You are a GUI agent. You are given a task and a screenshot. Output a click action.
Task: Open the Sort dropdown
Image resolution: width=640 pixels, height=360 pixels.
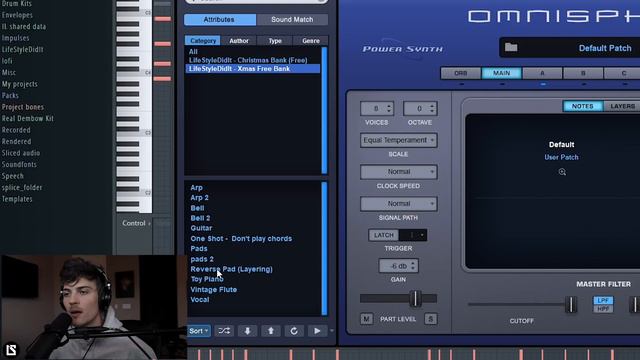point(199,331)
